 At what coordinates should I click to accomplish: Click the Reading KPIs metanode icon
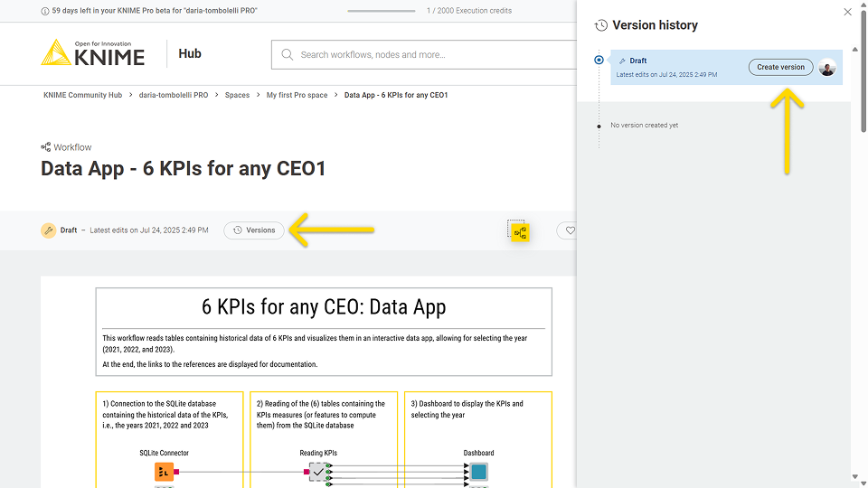click(x=318, y=472)
